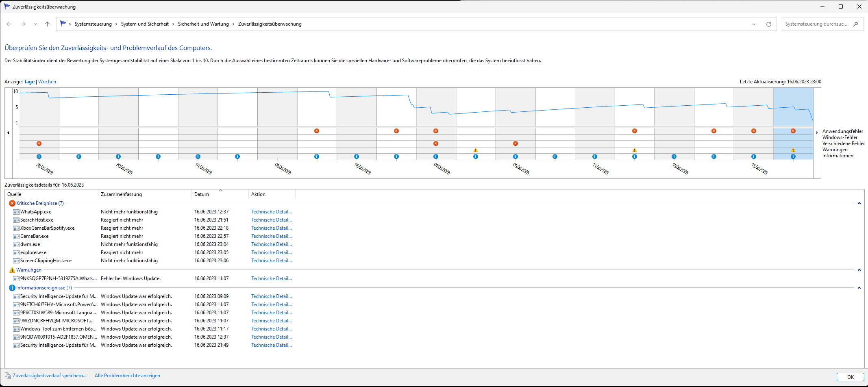Select the information icon in the 16.06.2023 column
The width and height of the screenshot is (868, 387).
(793, 157)
